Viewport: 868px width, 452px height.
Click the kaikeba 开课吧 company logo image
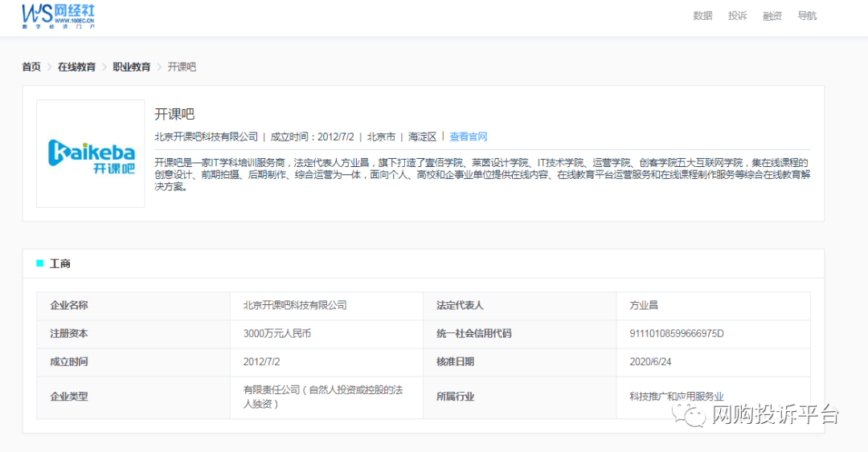coord(91,154)
